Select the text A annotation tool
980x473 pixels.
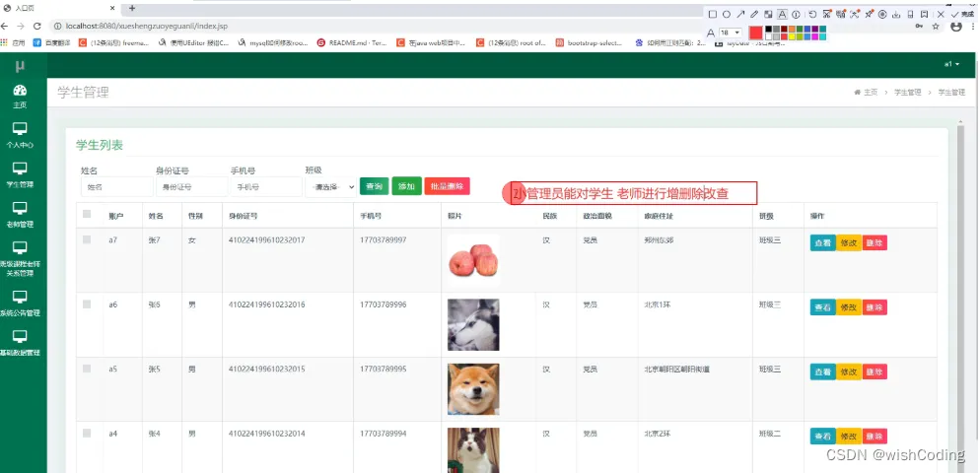(783, 15)
